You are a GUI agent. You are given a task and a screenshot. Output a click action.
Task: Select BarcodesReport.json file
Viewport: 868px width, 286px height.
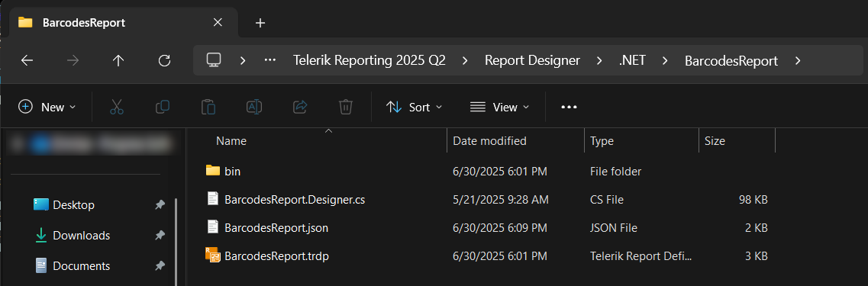pos(277,228)
